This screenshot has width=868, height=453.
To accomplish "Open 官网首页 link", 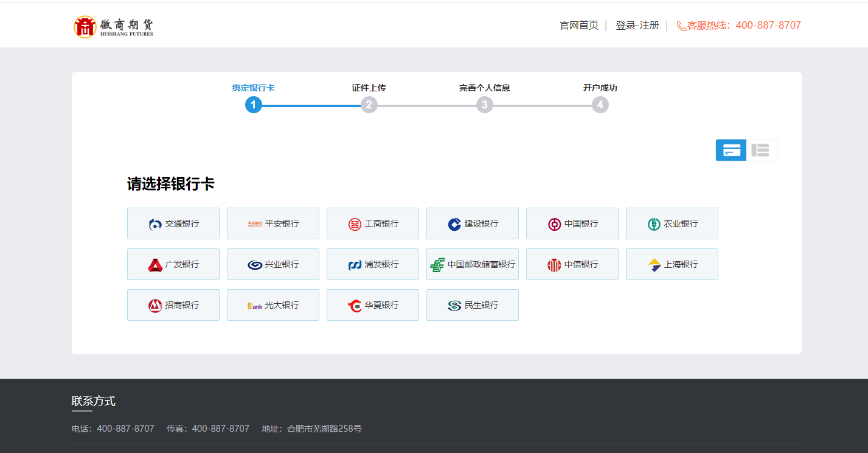I will pyautogui.click(x=579, y=26).
